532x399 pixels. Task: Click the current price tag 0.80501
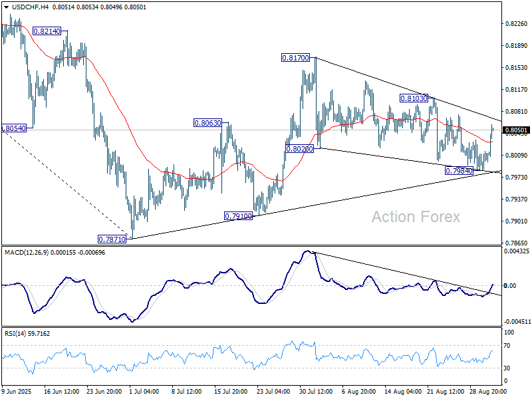(x=517, y=130)
